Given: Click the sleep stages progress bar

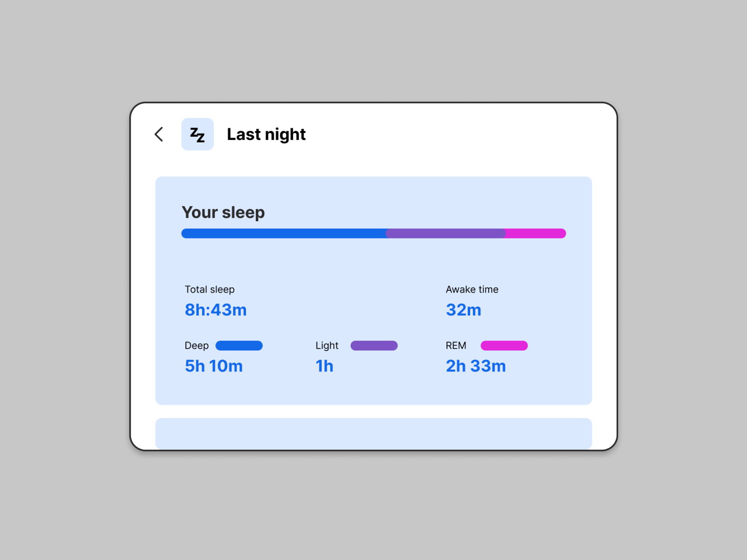Looking at the screenshot, I should [x=373, y=233].
